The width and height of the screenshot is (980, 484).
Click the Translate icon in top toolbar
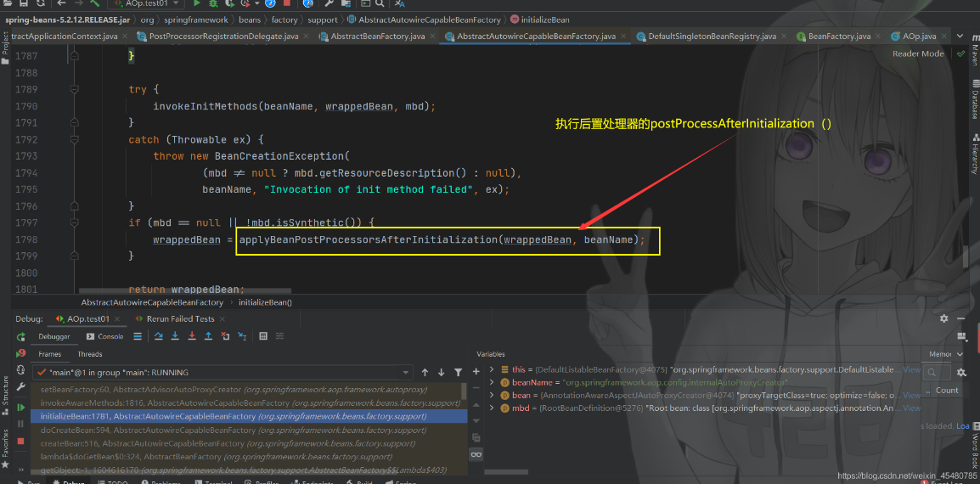tap(400, 3)
